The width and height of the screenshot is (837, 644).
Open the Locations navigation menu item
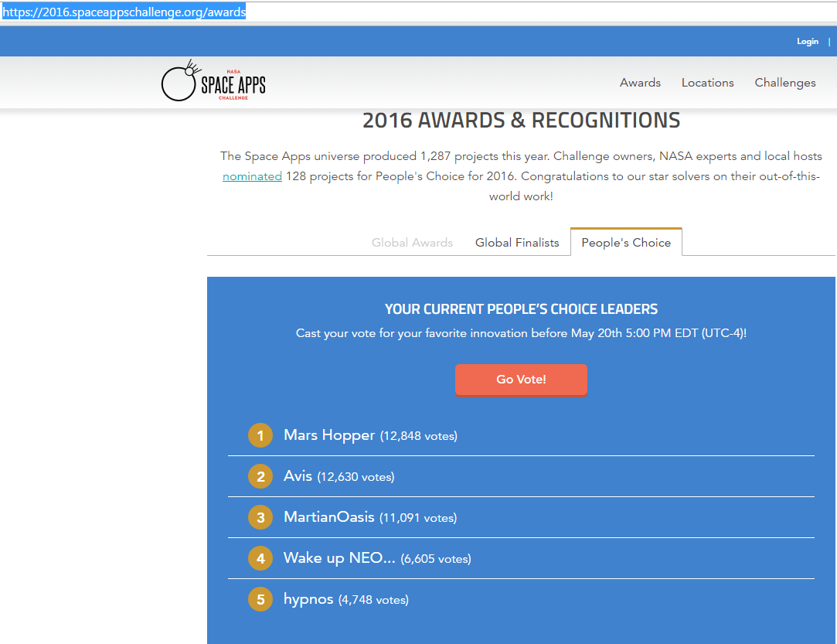[707, 83]
